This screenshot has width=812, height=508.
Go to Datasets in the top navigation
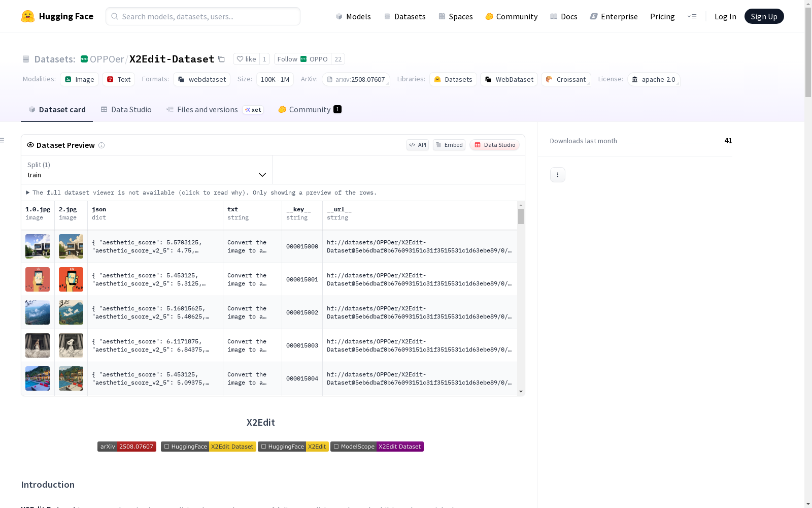404,16
